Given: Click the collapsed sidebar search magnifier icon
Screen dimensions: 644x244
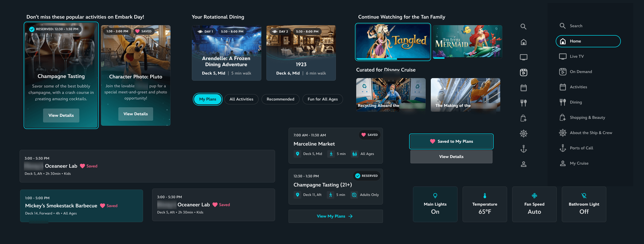Looking at the screenshot, I should coord(523,26).
